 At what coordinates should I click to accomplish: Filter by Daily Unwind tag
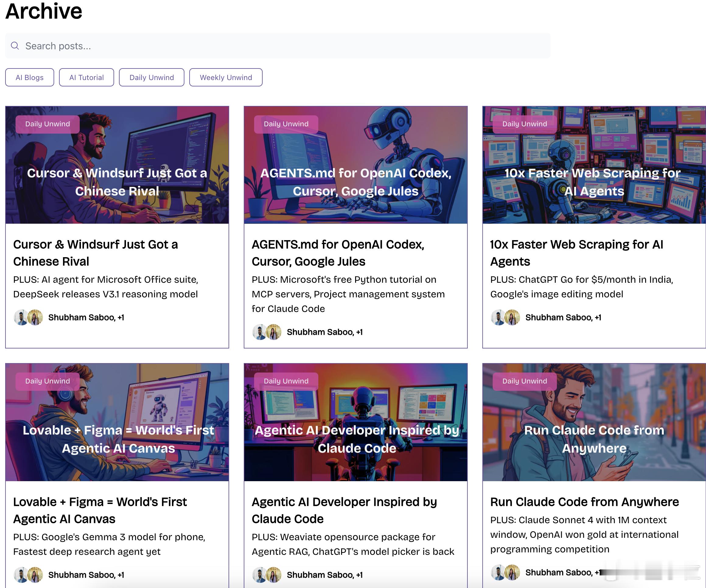click(x=152, y=77)
